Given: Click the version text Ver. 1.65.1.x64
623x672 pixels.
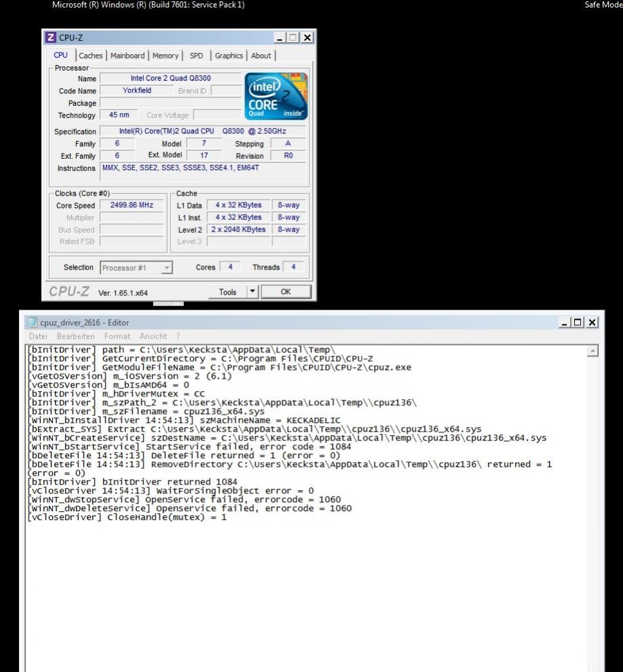Looking at the screenshot, I should click(123, 293).
